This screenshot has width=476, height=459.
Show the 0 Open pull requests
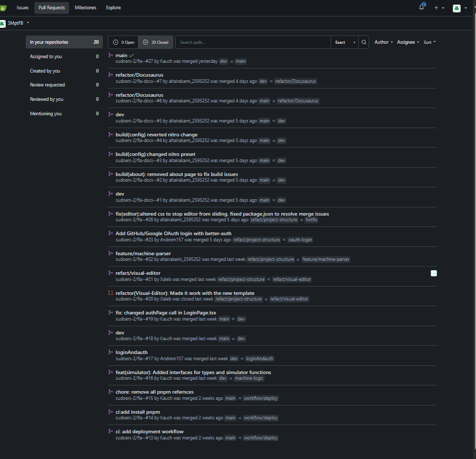click(x=123, y=42)
